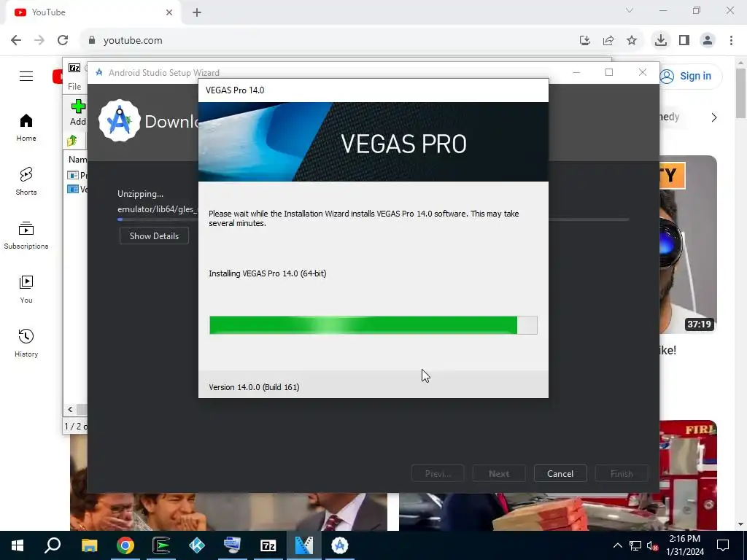Open You section in YouTube sidebar
The width and height of the screenshot is (747, 560).
26,289
